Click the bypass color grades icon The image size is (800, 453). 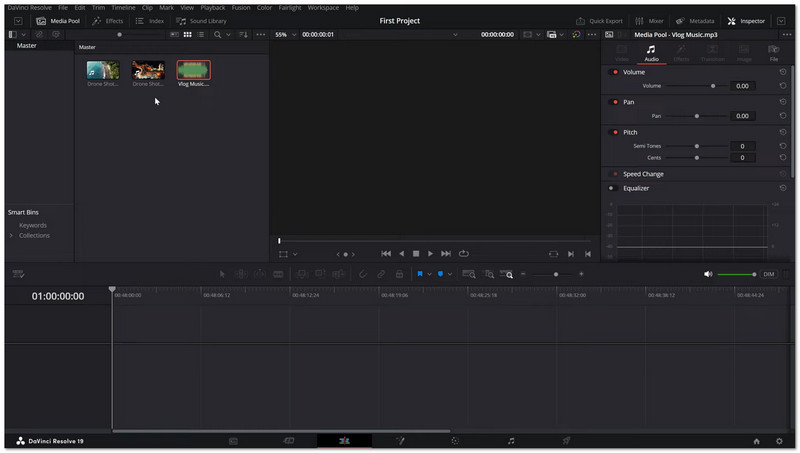(x=576, y=35)
